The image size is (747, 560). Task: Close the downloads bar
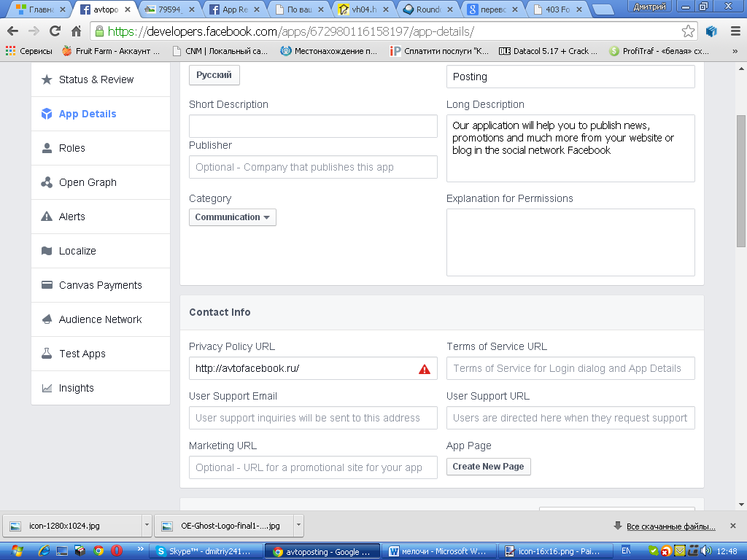732,526
